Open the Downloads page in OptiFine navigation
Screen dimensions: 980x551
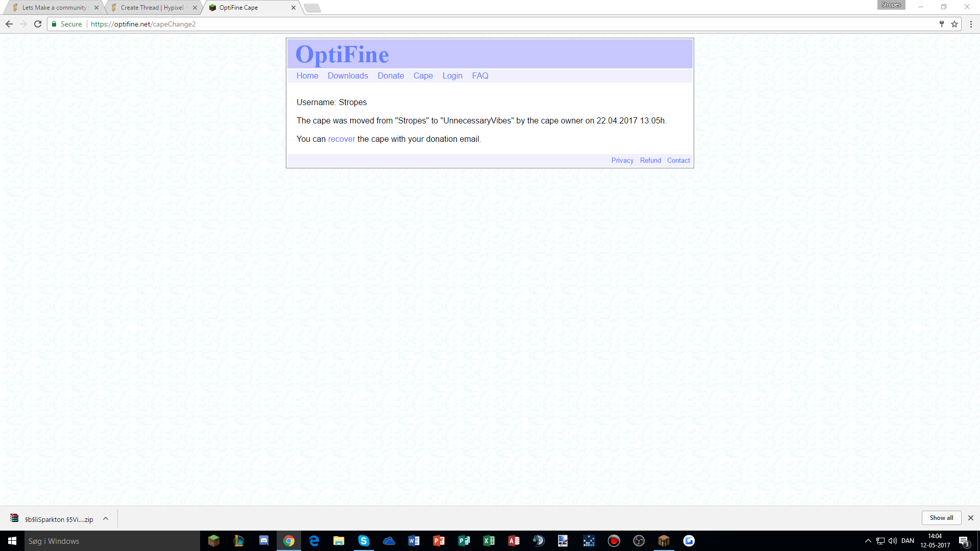point(348,76)
